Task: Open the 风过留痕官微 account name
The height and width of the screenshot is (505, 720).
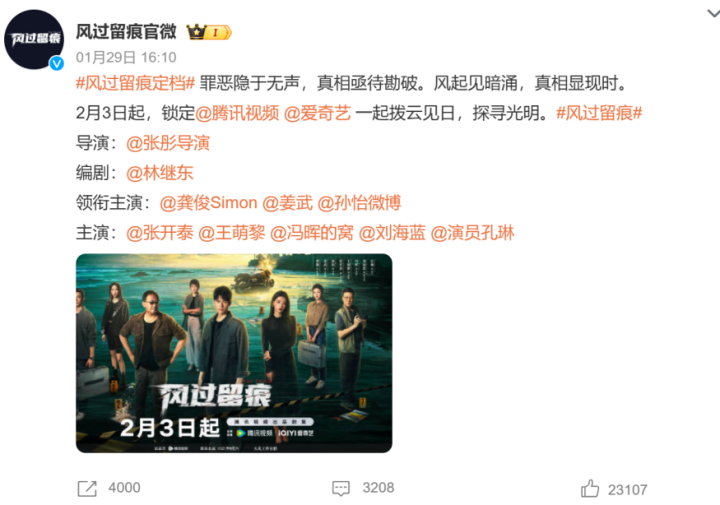Action: click(x=126, y=32)
